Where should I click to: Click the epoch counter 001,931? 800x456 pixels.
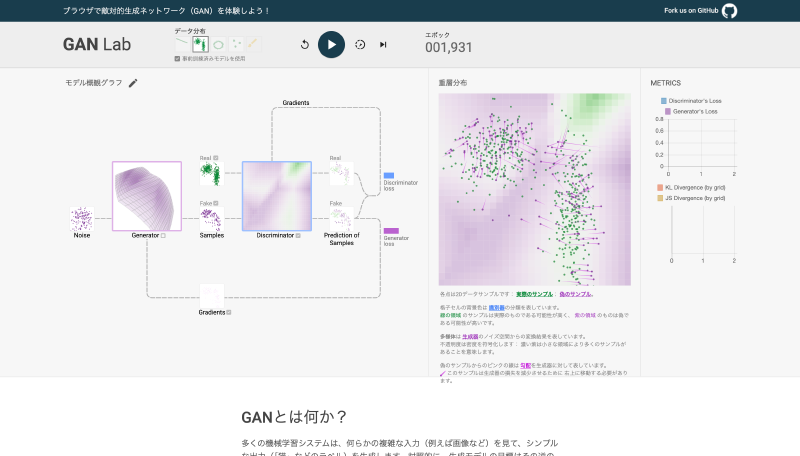pos(448,47)
